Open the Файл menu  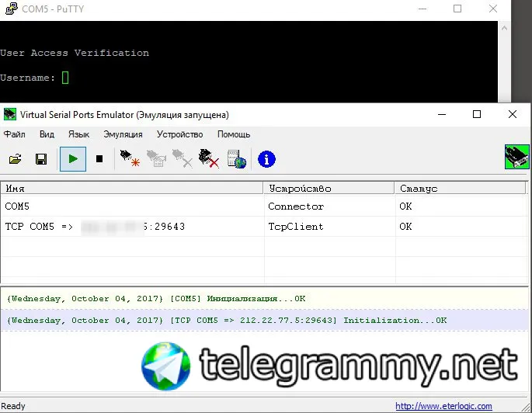14,134
